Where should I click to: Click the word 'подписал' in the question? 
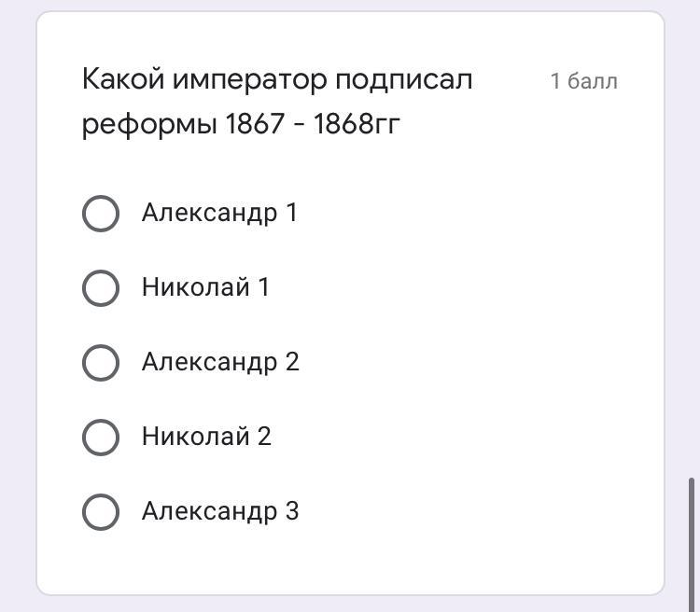point(404,79)
